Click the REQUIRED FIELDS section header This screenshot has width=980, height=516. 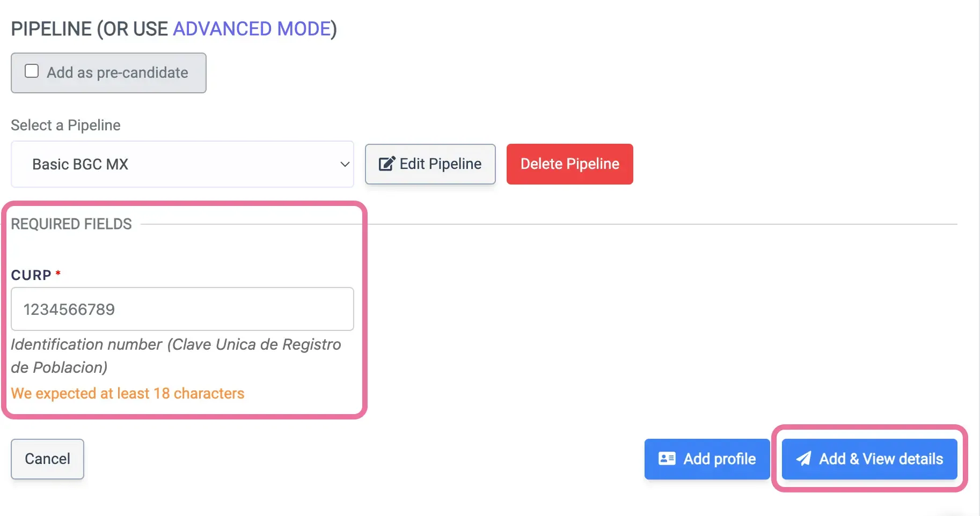pyautogui.click(x=71, y=224)
